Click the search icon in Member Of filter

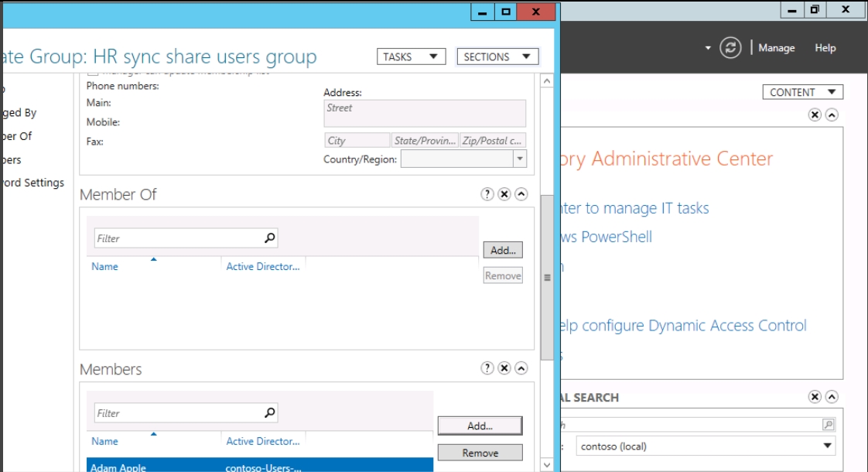pyautogui.click(x=269, y=238)
